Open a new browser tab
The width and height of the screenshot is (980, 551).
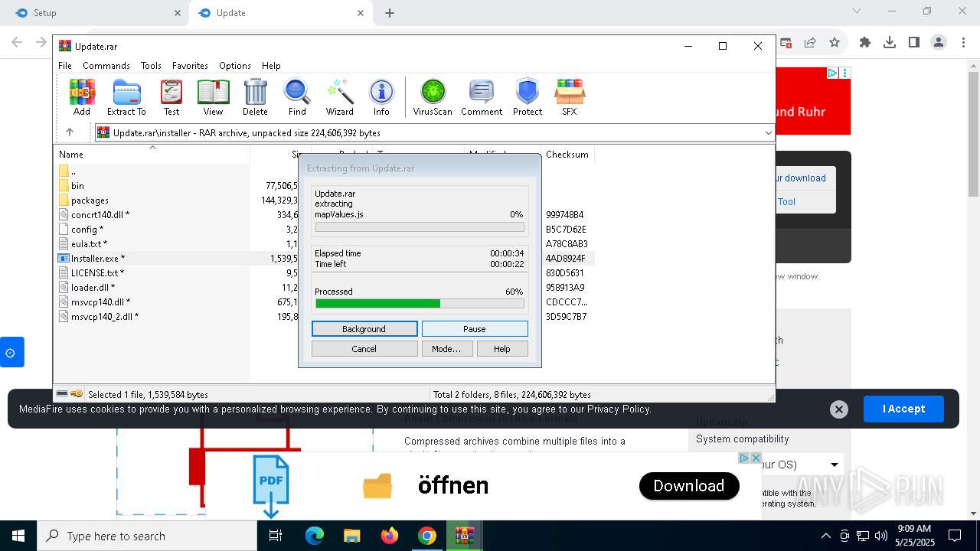pyautogui.click(x=390, y=12)
